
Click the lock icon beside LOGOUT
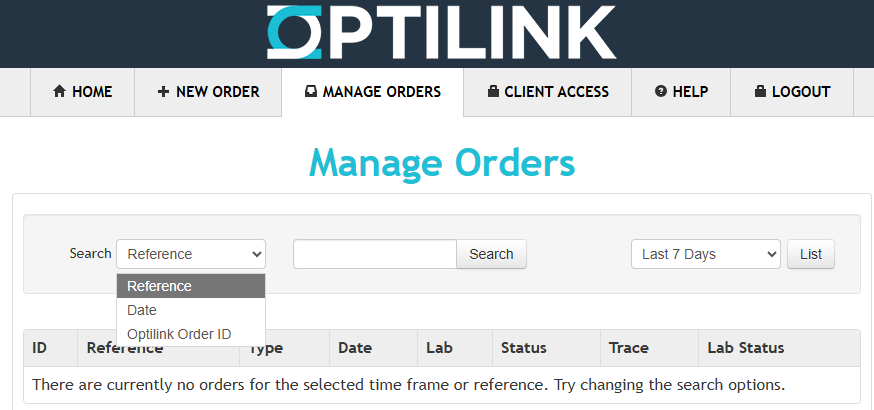[x=760, y=91]
